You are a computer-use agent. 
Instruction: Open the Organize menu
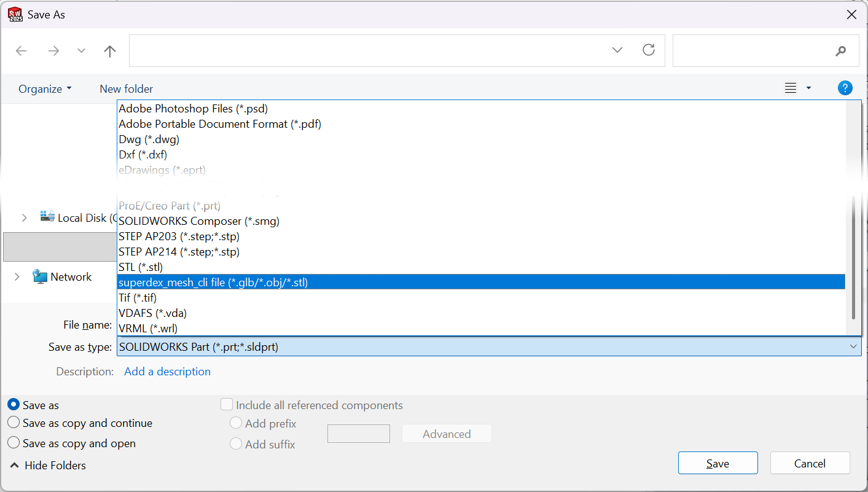[45, 89]
